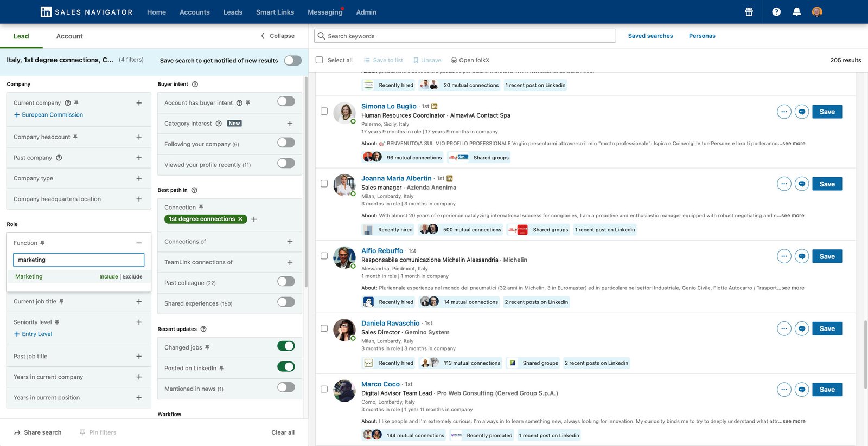
Task: Click the LinkedIn Sales Navigator logo
Action: [x=87, y=12]
